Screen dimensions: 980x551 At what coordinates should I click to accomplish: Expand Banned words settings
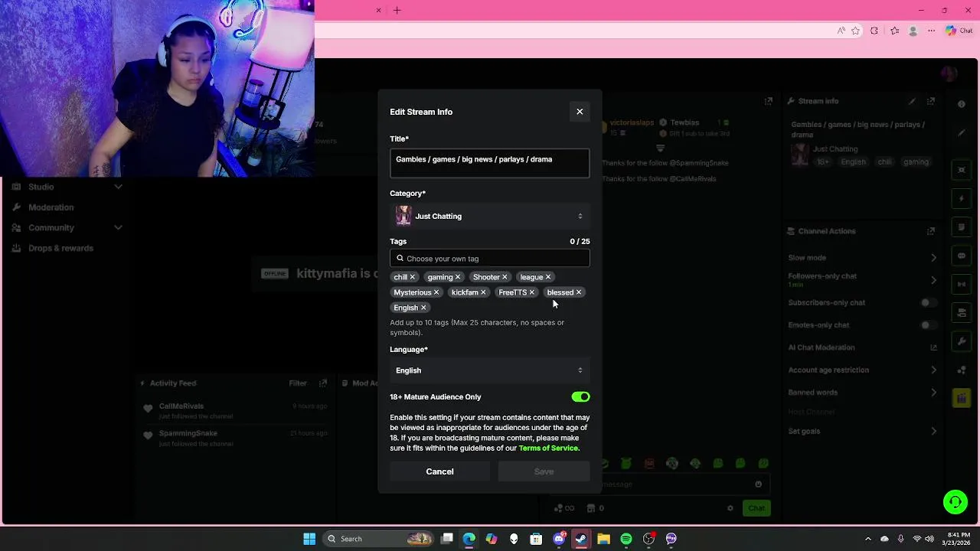click(933, 393)
